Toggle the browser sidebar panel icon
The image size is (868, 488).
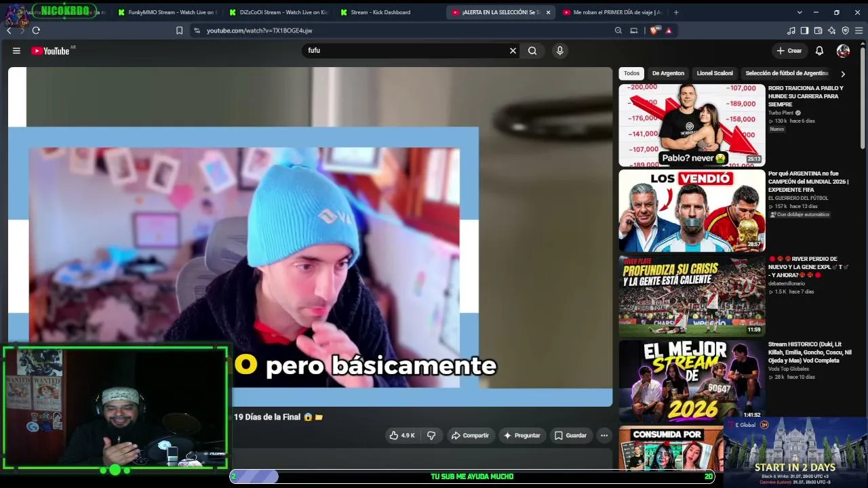click(804, 30)
